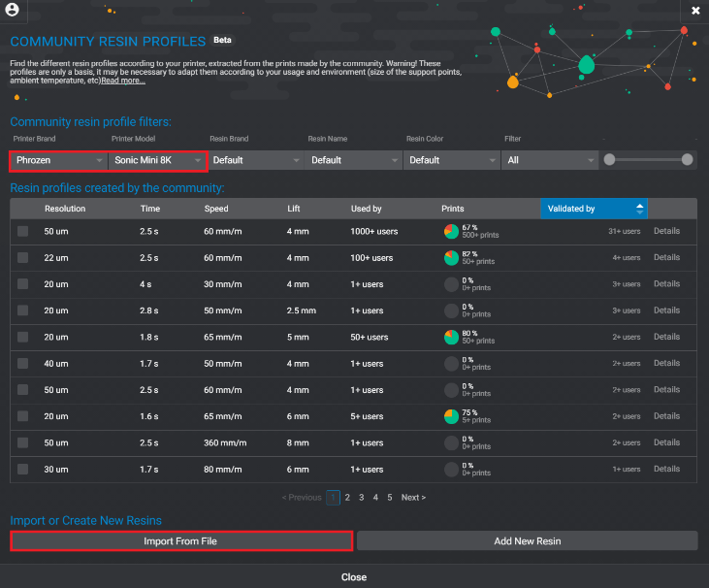Click the grey 0% pie icon for 4 s row
Viewport: 709px width, 588px height.
pos(451,284)
